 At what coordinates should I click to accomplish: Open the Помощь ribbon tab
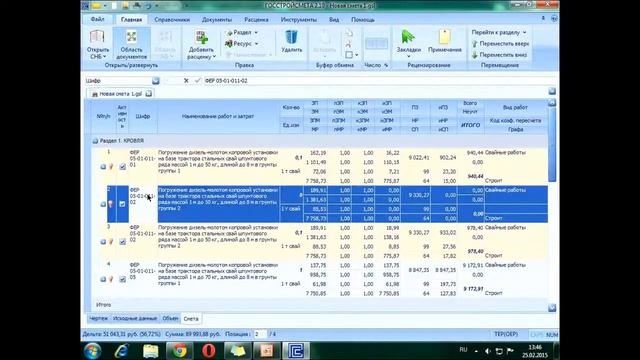tap(363, 20)
